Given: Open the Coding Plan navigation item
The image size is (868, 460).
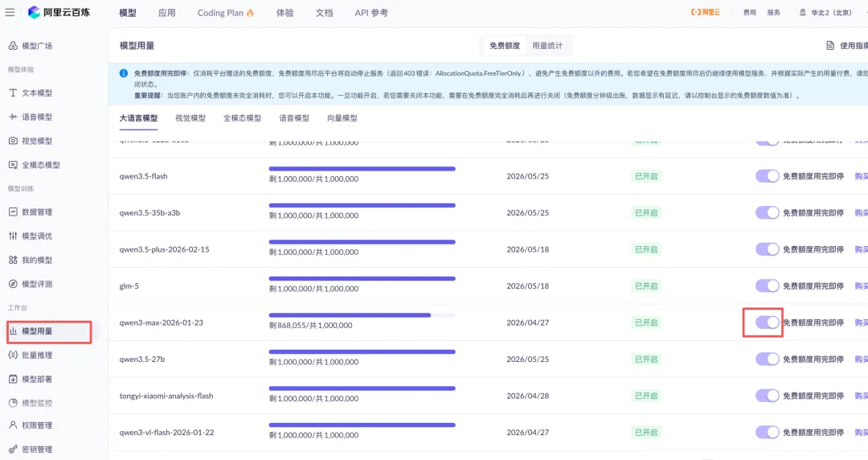Looking at the screenshot, I should [225, 13].
